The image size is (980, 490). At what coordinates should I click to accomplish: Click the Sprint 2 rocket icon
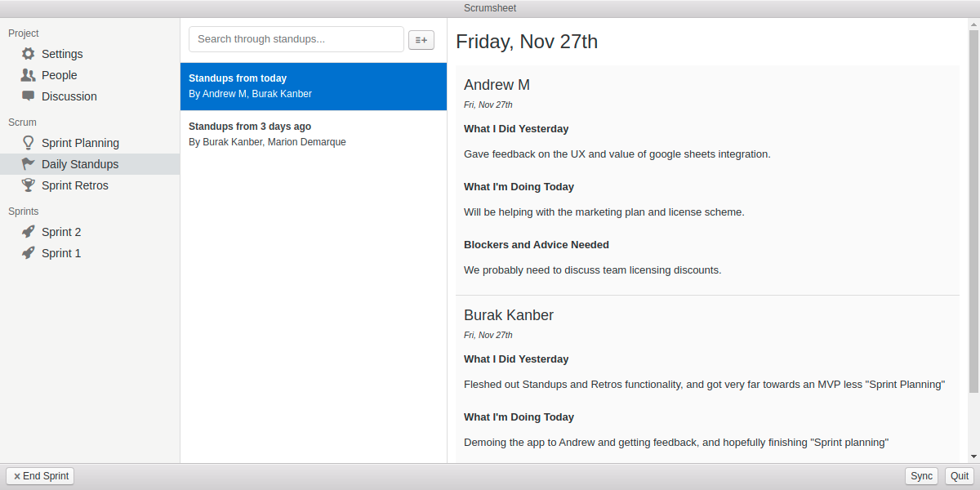click(x=29, y=232)
